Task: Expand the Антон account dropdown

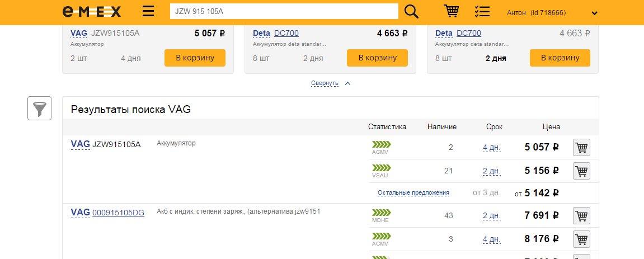Action: point(594,13)
